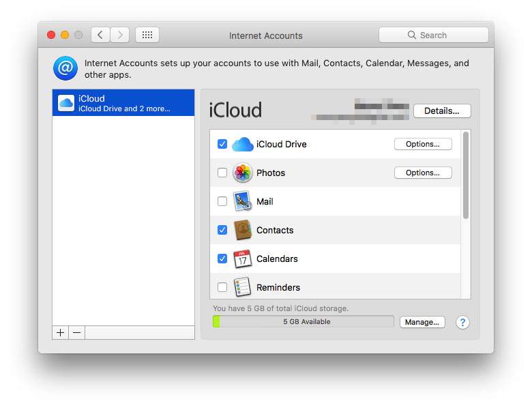Click the Reminders label text
Viewport: 532px width, 408px height.
point(278,287)
